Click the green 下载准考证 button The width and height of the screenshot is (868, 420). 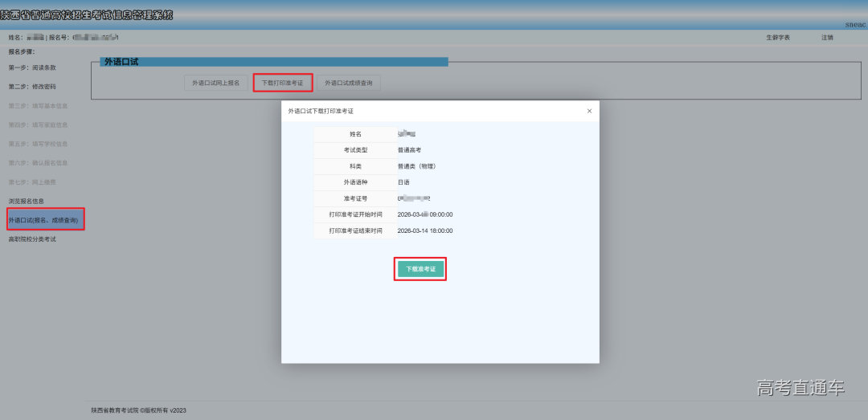(x=420, y=269)
